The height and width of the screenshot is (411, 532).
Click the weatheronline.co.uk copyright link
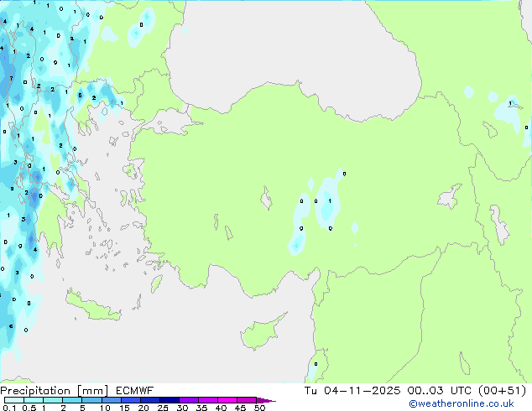coord(462,403)
